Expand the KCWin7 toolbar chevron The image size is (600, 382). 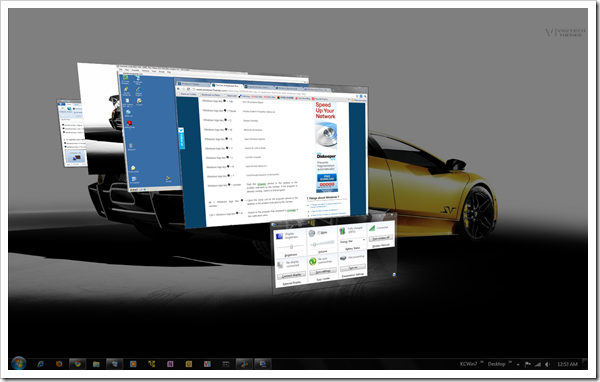point(482,362)
